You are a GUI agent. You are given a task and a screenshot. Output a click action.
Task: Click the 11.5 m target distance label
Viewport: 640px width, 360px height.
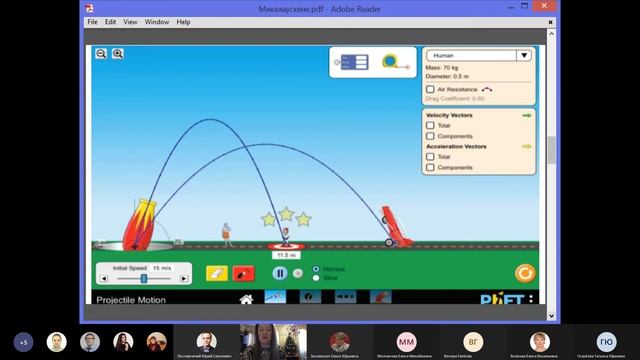pos(286,255)
